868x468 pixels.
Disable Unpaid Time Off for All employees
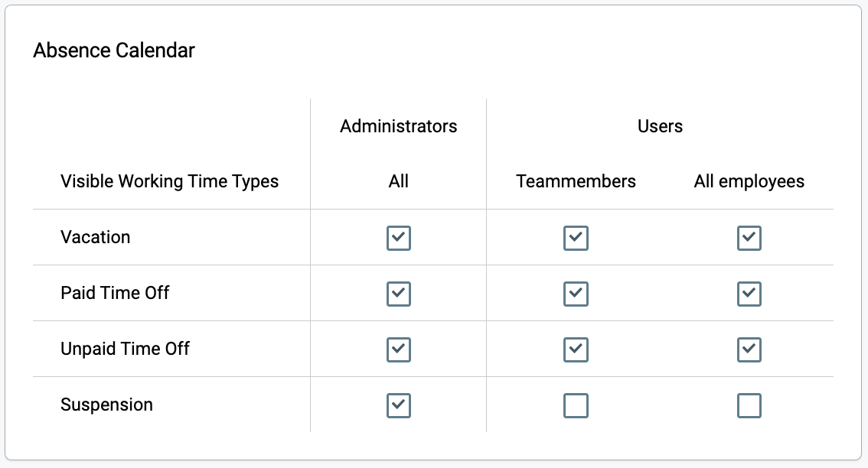click(749, 349)
